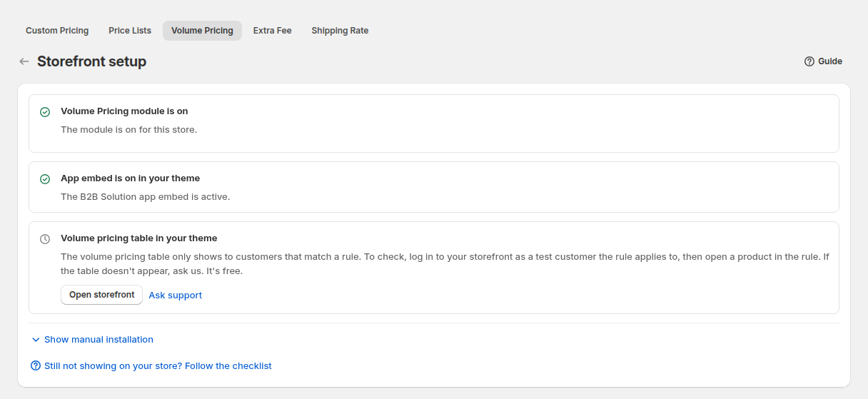Viewport: 868px width, 399px height.
Task: Click 'The B2B Solution app embed is active.' text
Action: 145,197
